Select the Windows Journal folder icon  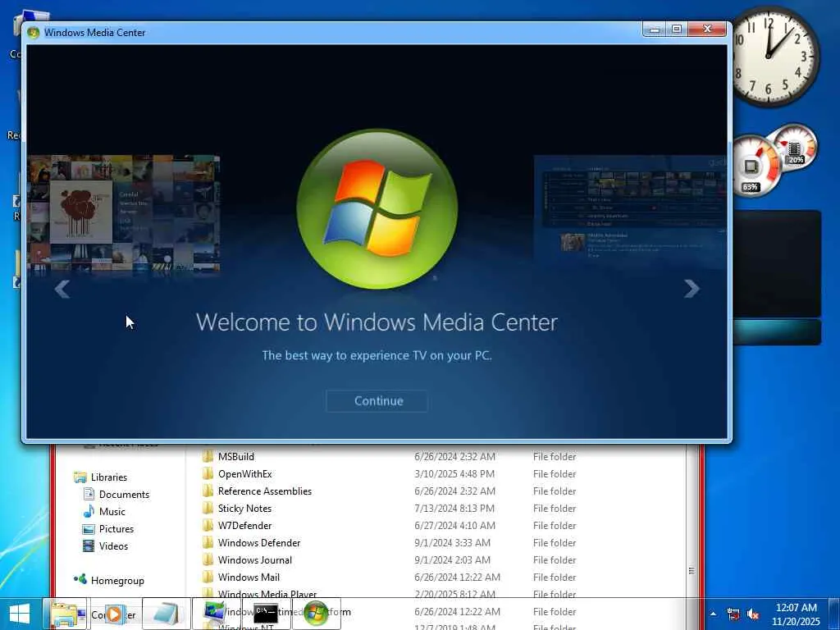coord(208,559)
